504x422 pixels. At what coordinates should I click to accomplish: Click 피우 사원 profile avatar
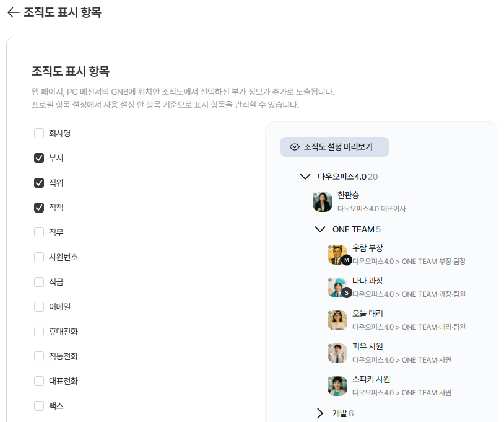pos(337,353)
